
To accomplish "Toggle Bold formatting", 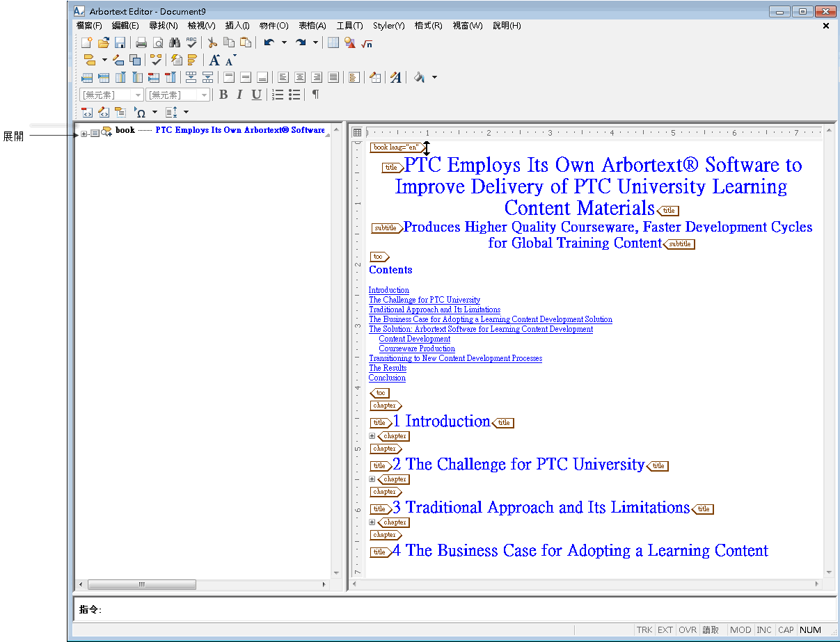I will (223, 95).
